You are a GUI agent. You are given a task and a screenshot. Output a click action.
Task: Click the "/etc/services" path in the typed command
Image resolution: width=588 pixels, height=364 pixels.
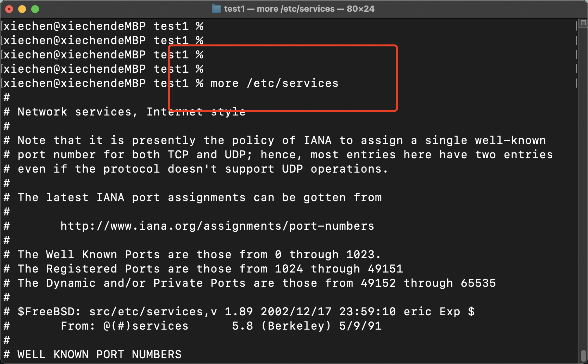pos(292,83)
